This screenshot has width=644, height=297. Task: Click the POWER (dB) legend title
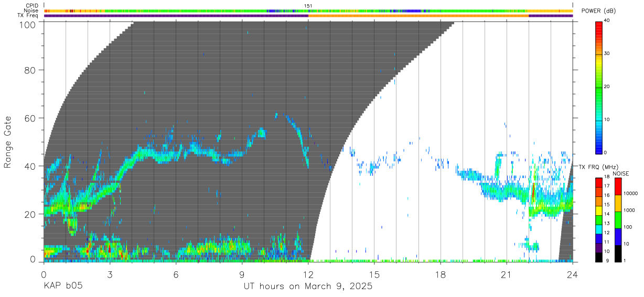[x=598, y=12]
